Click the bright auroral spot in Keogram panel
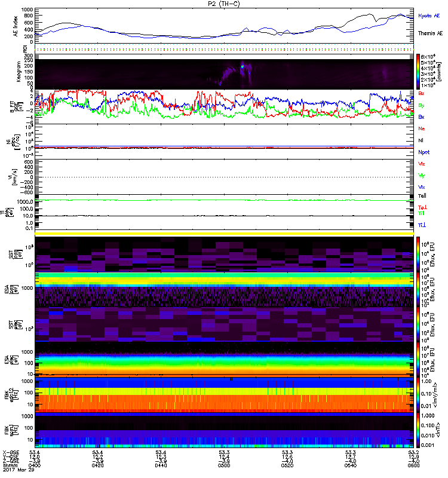 (x=243, y=66)
